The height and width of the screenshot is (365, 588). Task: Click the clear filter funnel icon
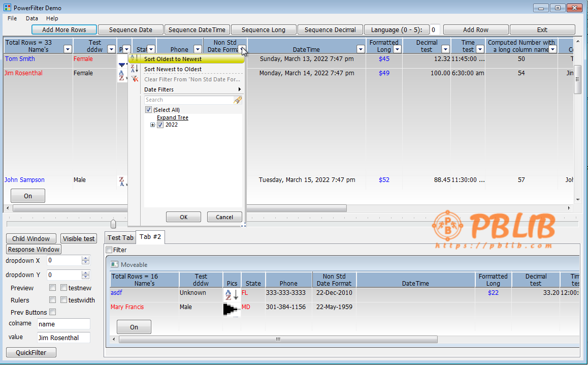click(x=134, y=79)
